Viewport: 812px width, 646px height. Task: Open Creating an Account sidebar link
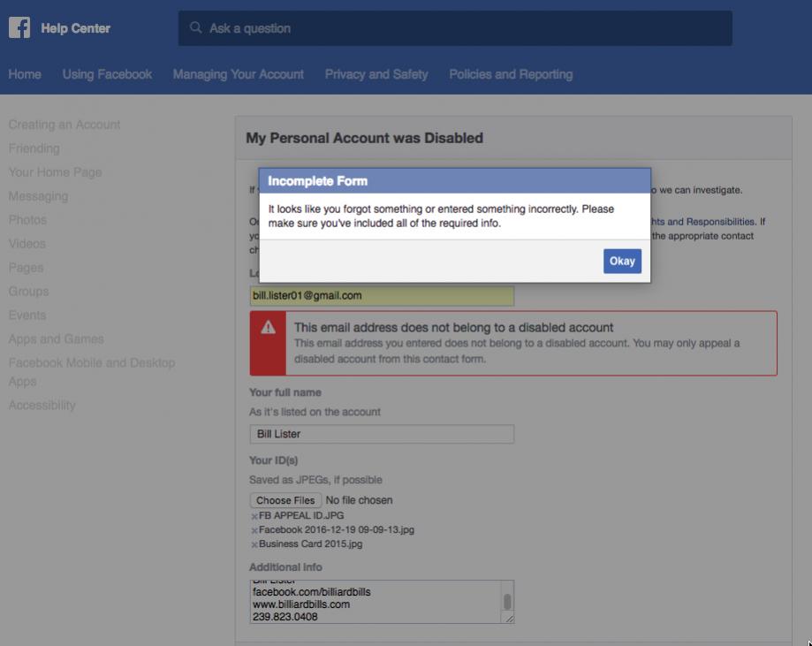click(65, 125)
